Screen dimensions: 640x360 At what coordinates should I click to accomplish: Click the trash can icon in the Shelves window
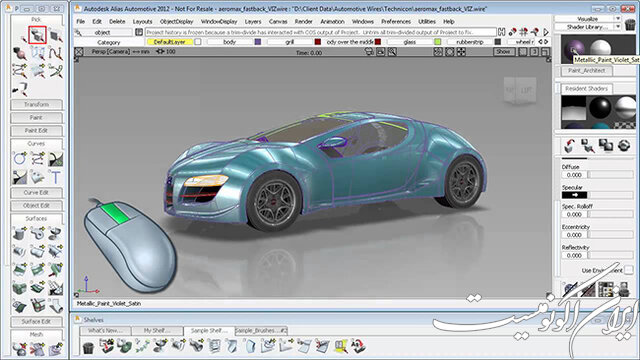(88, 347)
